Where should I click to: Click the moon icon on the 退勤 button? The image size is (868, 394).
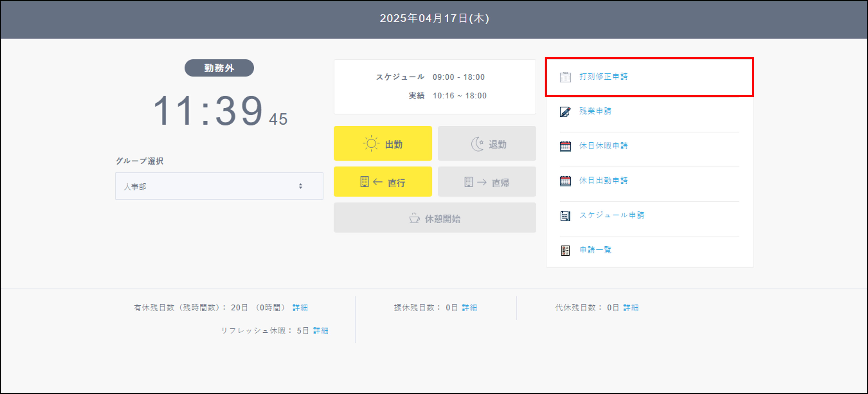click(x=478, y=143)
